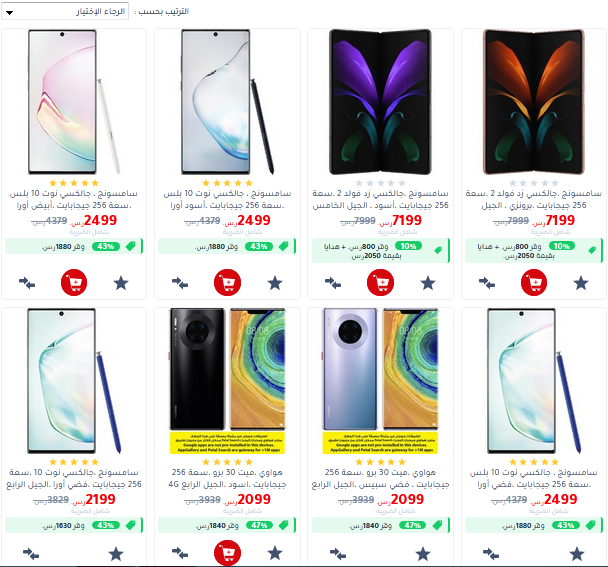The height and width of the screenshot is (567, 608).
Task: Favorite the bronze Galaxy Z Fold 2
Action: point(581,283)
